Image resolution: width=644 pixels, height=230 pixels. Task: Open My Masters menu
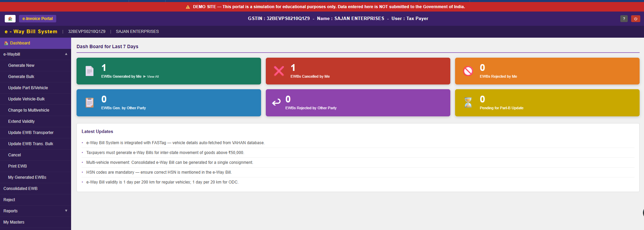click(x=36, y=222)
